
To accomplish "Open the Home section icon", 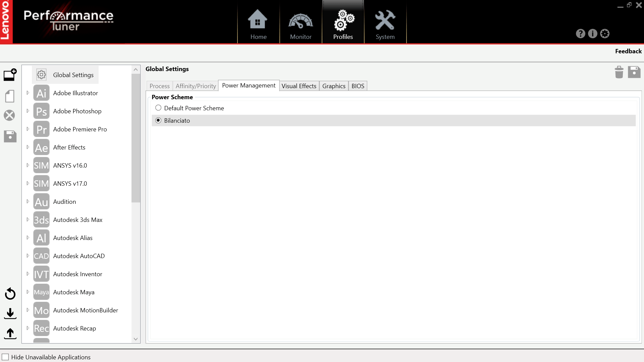I will point(258,19).
